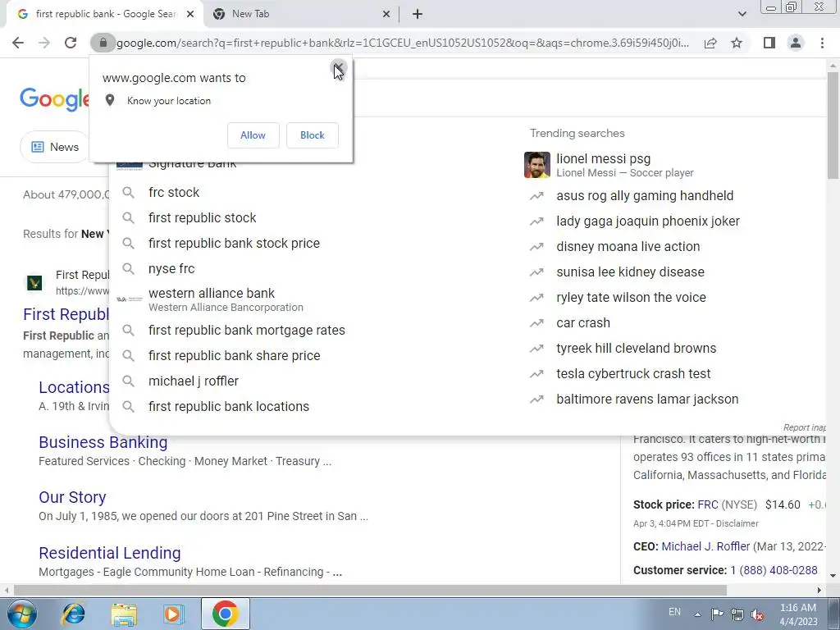Image resolution: width=840 pixels, height=630 pixels.
Task: Open asus rog ally gaming handheld trend
Action: click(x=645, y=195)
